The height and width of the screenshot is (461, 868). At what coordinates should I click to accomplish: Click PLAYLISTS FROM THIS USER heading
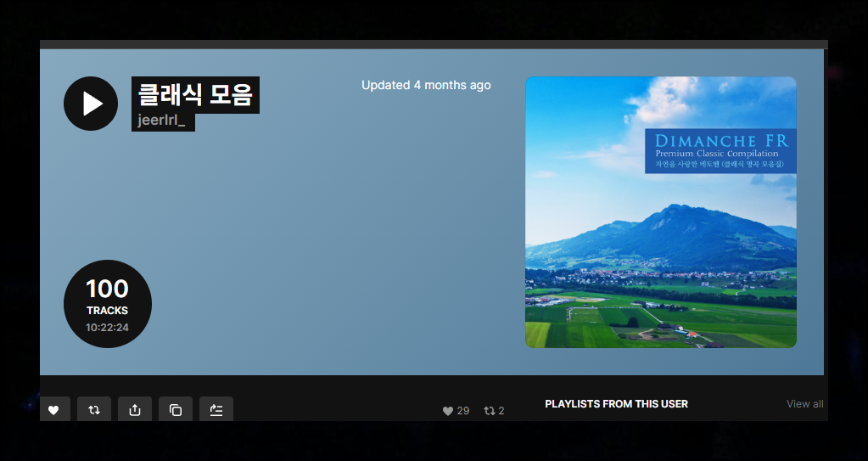pos(616,404)
